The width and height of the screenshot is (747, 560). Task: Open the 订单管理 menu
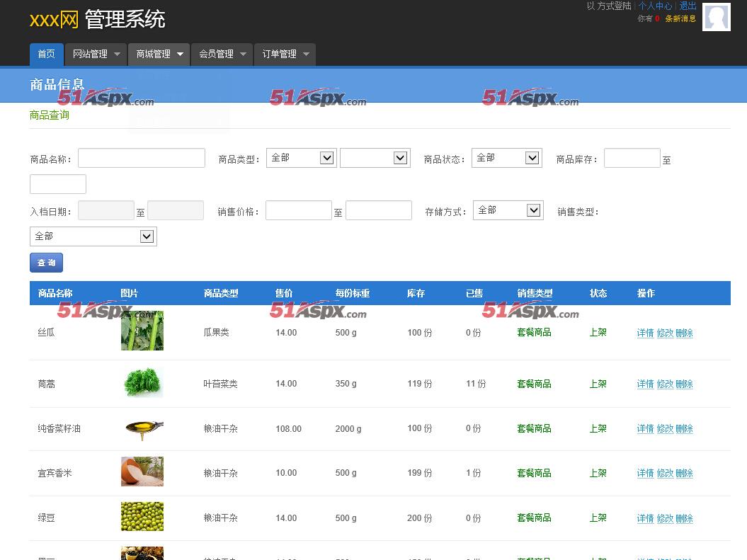[x=285, y=55]
